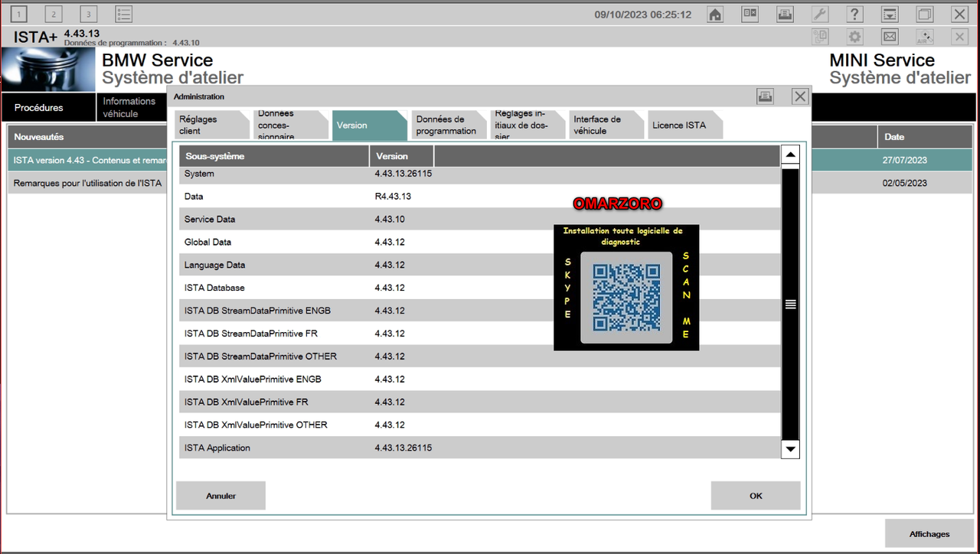The image size is (980, 554).
Task: Open the envelope feedback icon
Action: tap(890, 37)
